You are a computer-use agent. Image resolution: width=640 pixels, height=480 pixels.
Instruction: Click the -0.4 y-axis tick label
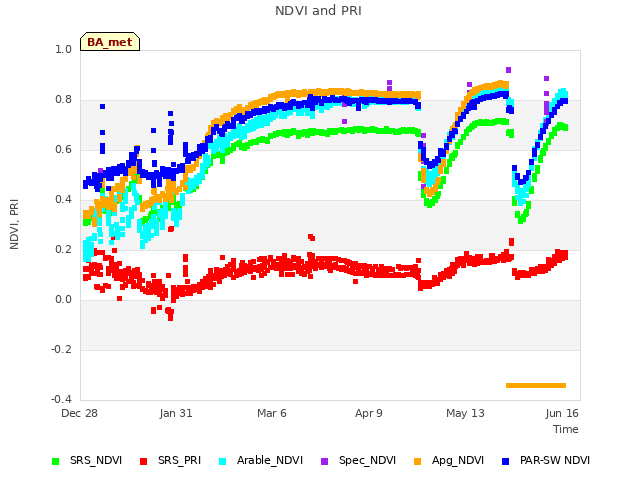click(x=61, y=399)
